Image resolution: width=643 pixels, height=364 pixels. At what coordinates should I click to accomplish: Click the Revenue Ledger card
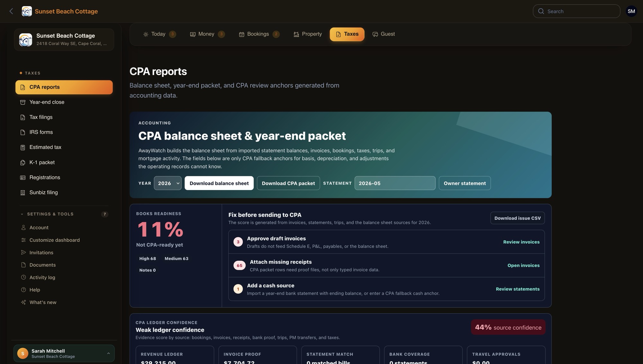(175, 355)
